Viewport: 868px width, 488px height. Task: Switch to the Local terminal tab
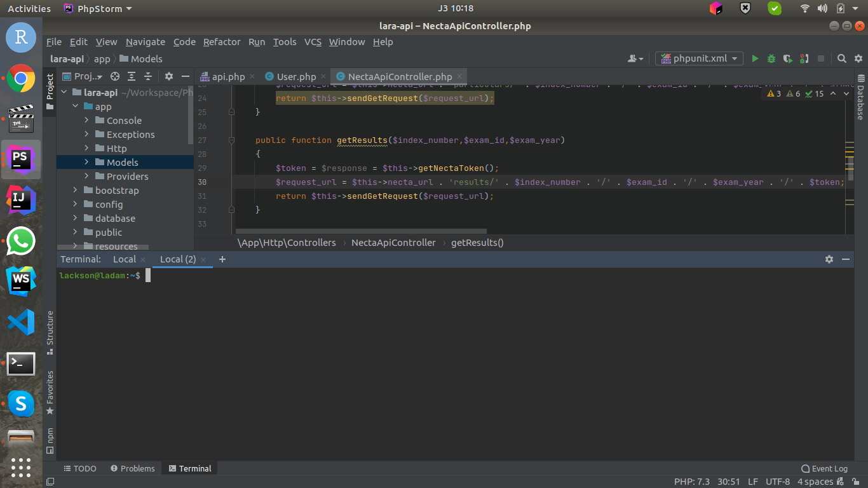point(125,259)
